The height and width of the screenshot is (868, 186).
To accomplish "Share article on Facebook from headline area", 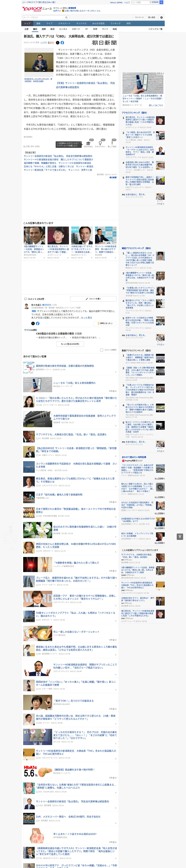I will pos(62,43).
